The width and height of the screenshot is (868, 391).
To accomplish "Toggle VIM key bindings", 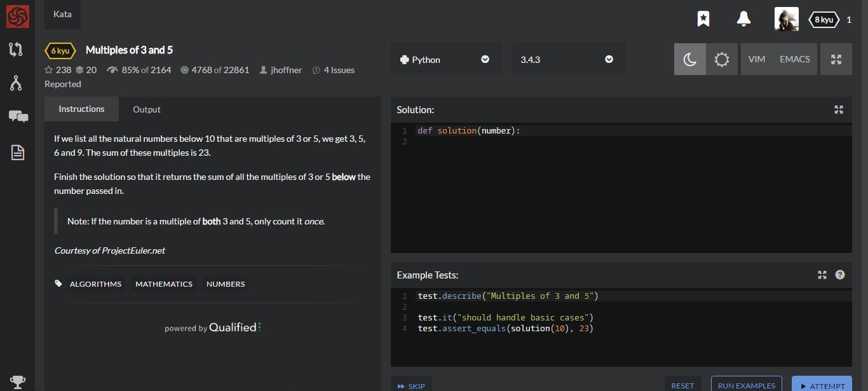I will point(756,59).
